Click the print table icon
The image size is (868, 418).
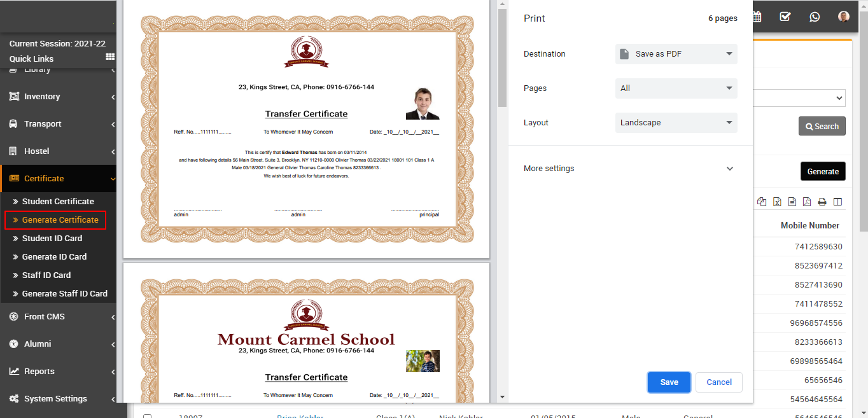pos(822,202)
